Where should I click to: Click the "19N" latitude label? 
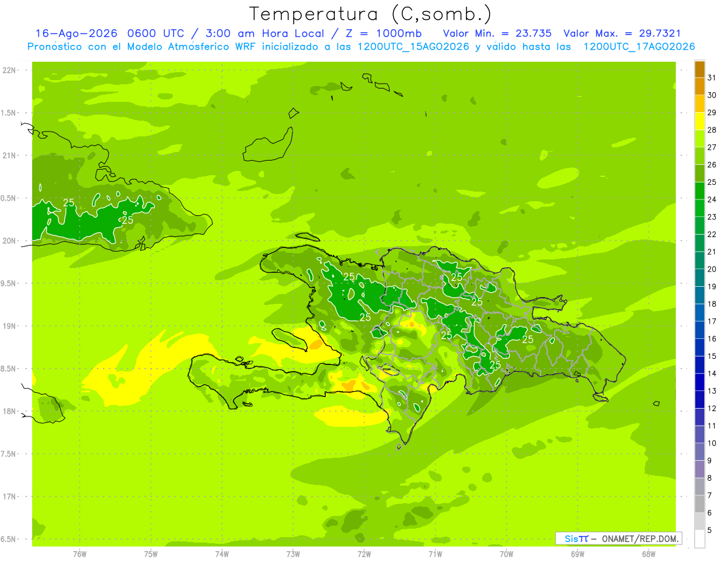point(10,326)
